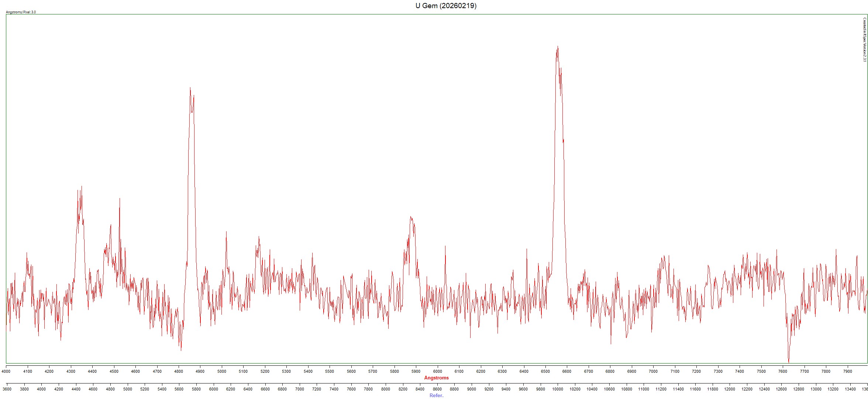Screen dimensions: 868x399
Task: Click the 13400 tick on reference axis
Action: (x=850, y=389)
